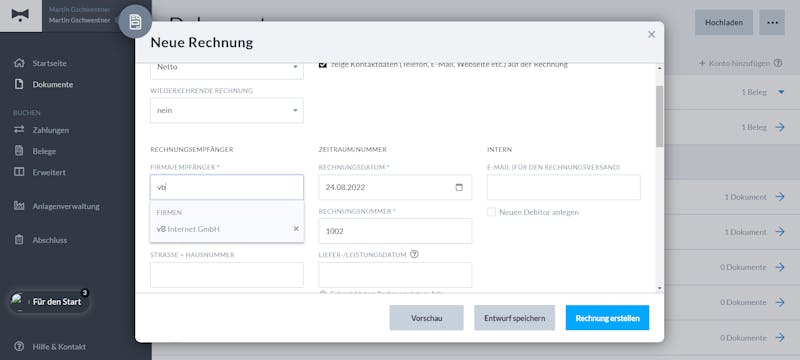The image size is (800, 360).
Task: Open the Hilfe & Kontakt question icon
Action: (19, 346)
